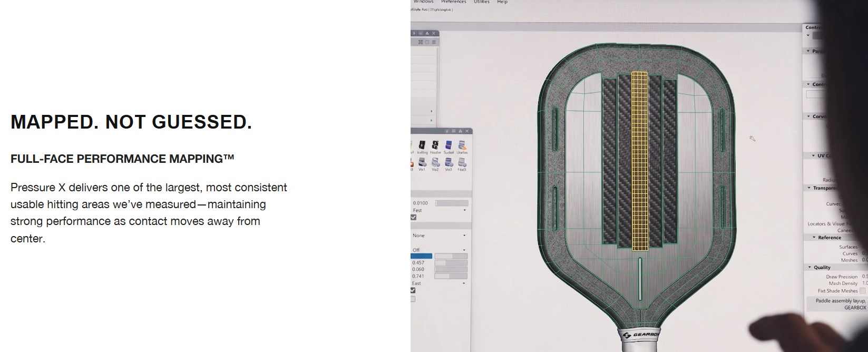Viewport: 868px width, 352px height.
Task: Select the Uraties material icon
Action: click(x=462, y=145)
